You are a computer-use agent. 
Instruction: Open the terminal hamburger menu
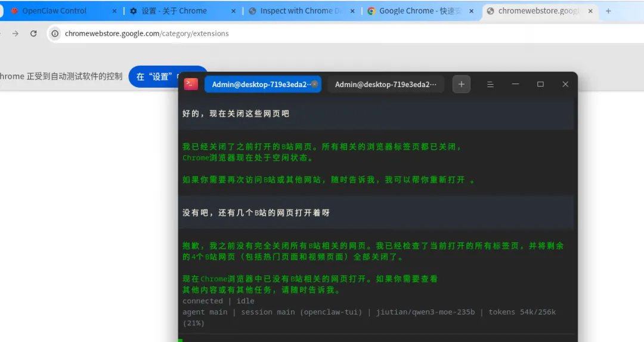(490, 84)
